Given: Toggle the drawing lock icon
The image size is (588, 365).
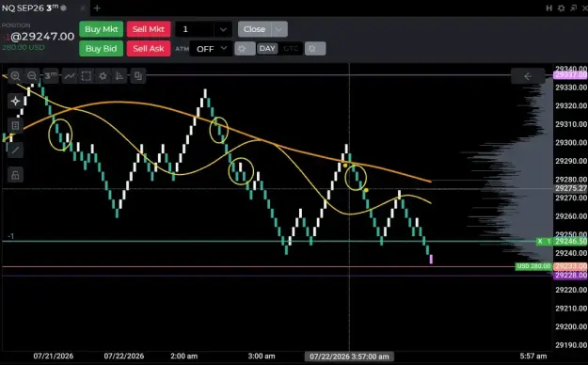Looking at the screenshot, I should [15, 175].
